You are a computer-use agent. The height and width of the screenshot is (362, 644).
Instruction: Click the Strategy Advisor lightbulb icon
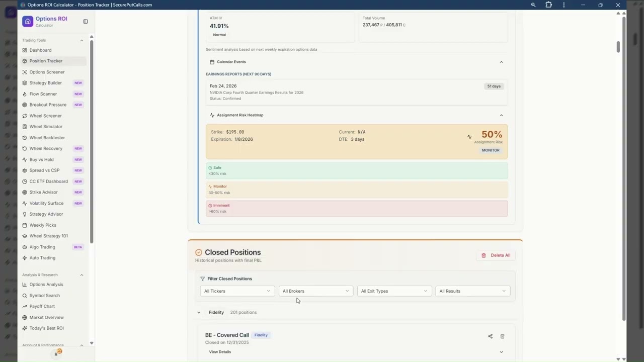pyautogui.click(x=25, y=214)
